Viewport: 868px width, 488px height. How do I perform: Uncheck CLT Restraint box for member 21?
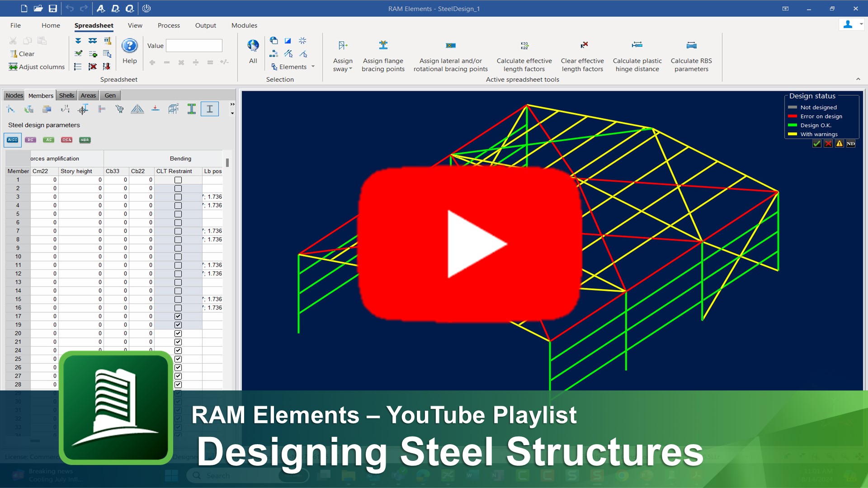coord(178,342)
